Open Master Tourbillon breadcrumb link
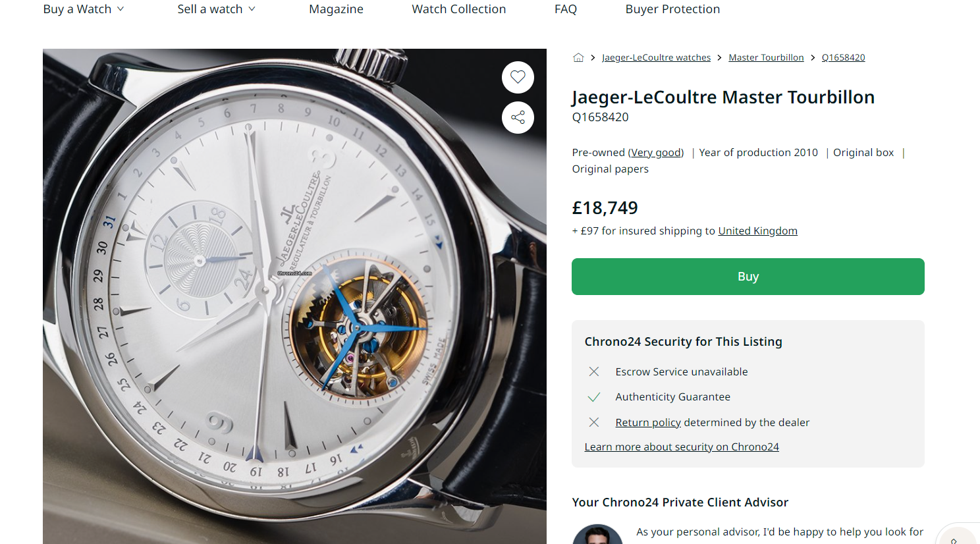Screen dimensions: 980x544 (766, 58)
